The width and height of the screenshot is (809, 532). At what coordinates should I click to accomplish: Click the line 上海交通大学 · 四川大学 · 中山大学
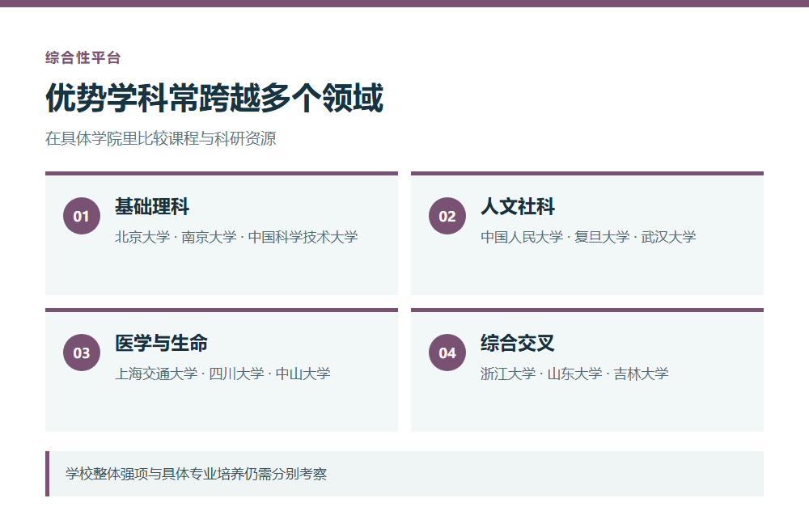click(x=222, y=374)
